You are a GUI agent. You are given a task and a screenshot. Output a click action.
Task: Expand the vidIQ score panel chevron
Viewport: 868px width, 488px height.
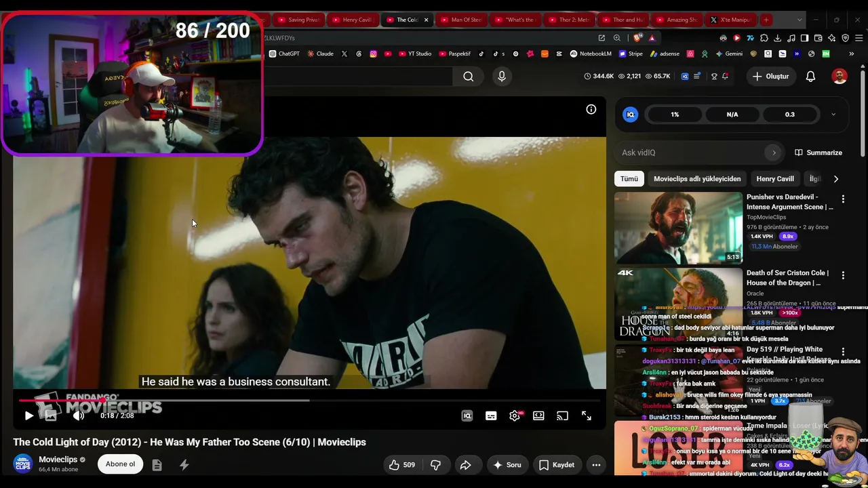(x=833, y=115)
